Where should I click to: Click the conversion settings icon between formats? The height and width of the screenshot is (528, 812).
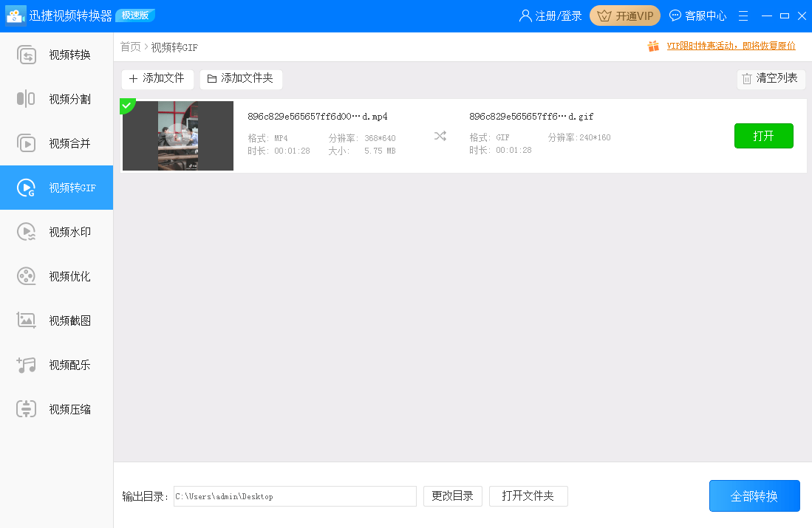pos(440,136)
